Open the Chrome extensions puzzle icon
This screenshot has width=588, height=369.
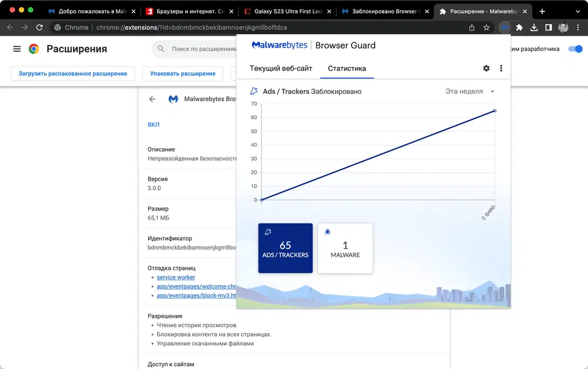coord(519,28)
